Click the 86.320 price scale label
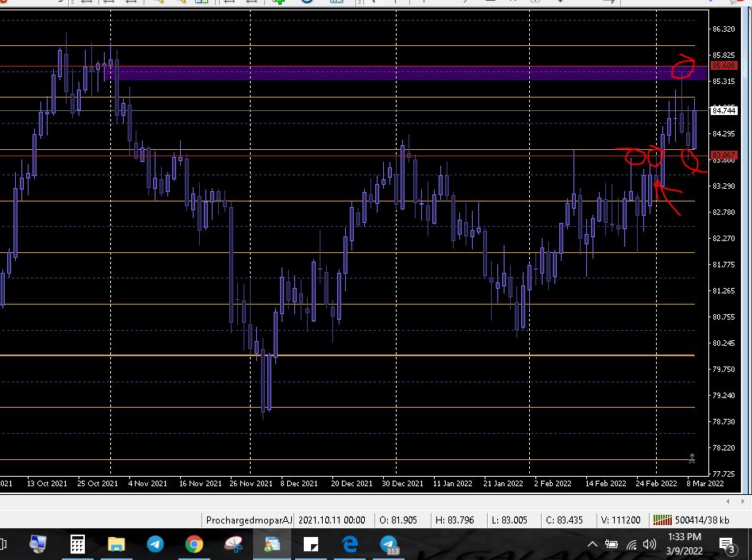Image resolution: width=752 pixels, height=560 pixels. coord(723,29)
